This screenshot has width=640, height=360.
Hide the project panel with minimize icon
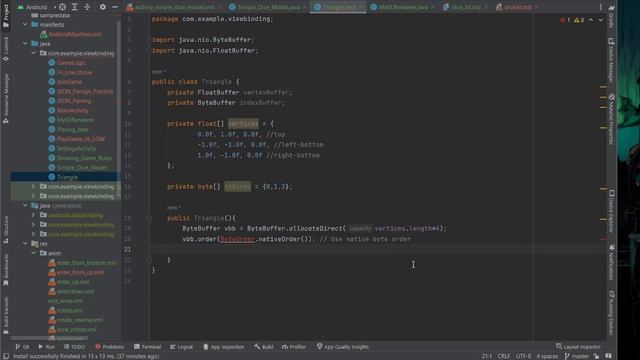click(115, 7)
